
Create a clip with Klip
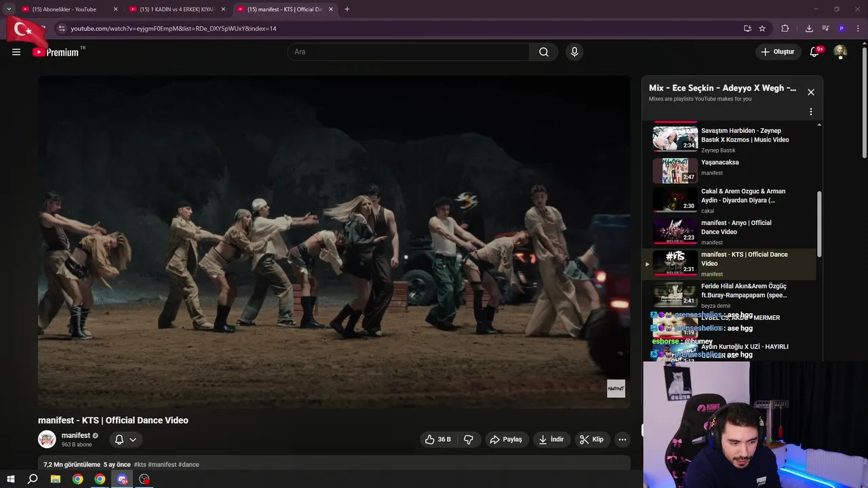click(x=591, y=439)
